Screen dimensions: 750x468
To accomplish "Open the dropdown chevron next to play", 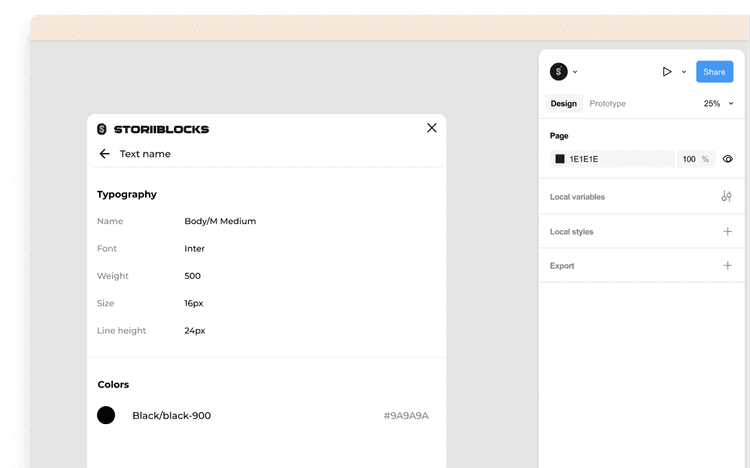I will (684, 72).
